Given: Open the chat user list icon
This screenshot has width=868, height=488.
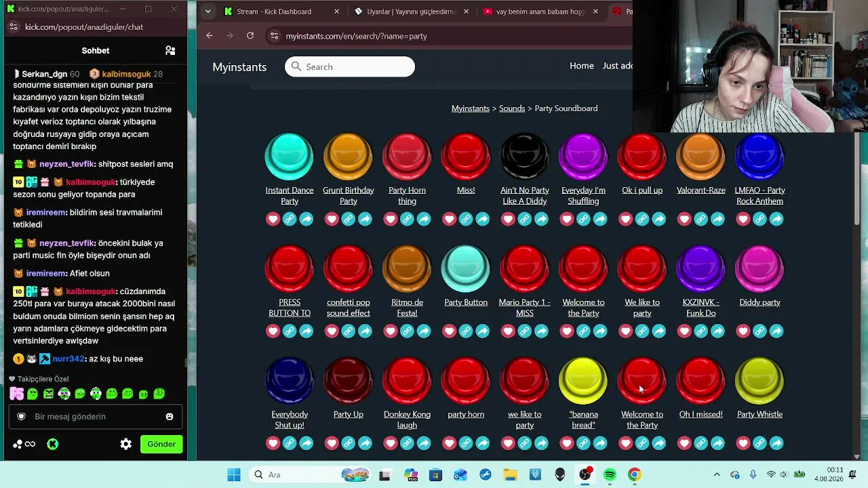Looking at the screenshot, I should (170, 50).
